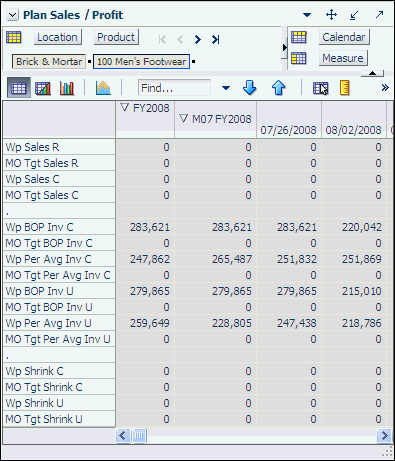Click the horizontal scrollbar right arrow
This screenshot has width=395, height=461.
(384, 435)
